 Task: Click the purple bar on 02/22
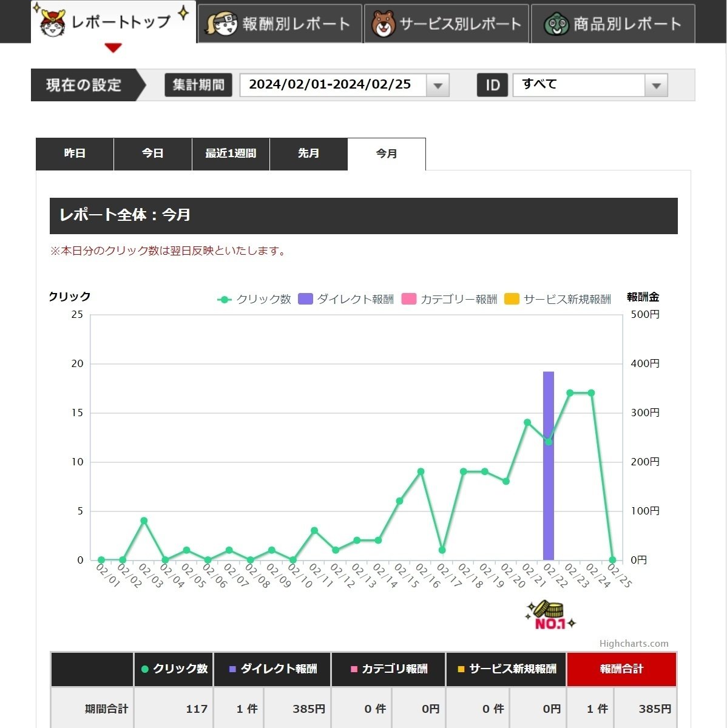pyautogui.click(x=549, y=465)
